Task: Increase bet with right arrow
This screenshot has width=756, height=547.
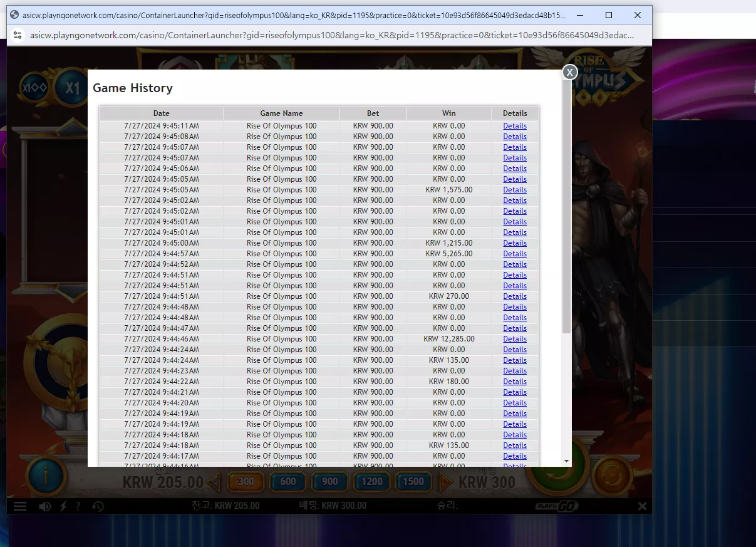Action: (446, 482)
